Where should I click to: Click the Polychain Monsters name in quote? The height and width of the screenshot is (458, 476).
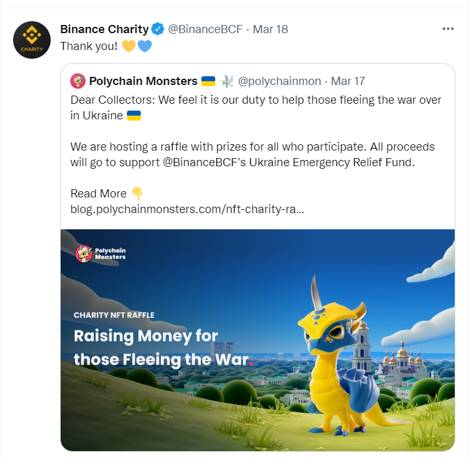coord(143,81)
